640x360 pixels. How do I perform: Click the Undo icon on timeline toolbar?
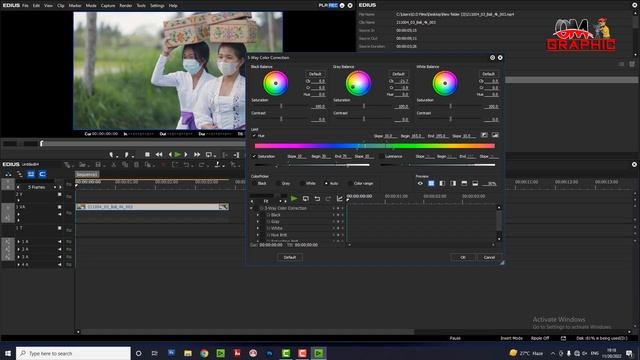pyautogui.click(x=187, y=164)
